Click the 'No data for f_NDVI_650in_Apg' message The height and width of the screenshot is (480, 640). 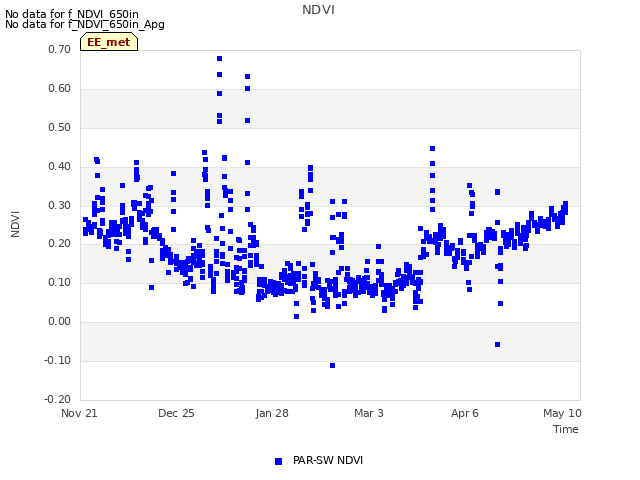coord(85,24)
